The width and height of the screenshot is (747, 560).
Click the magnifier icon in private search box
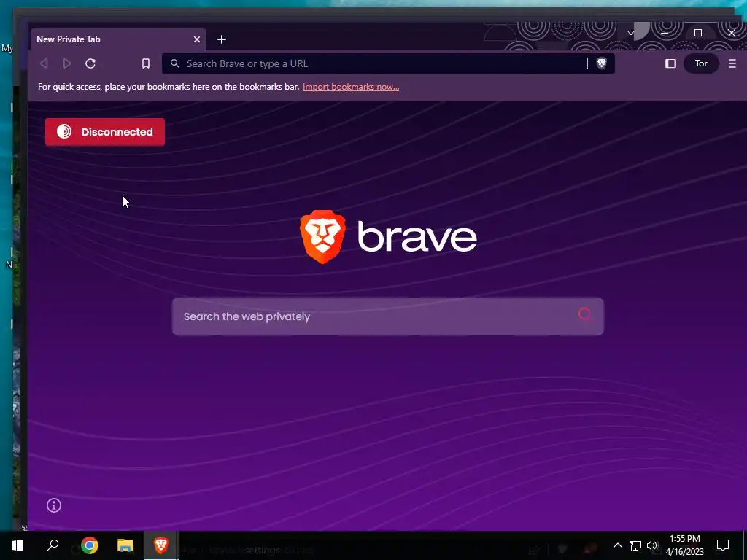586,315
